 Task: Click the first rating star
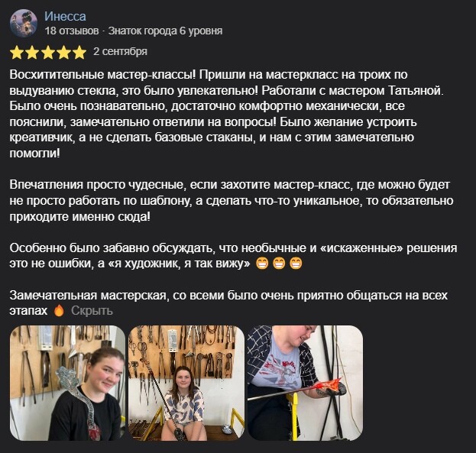(x=16, y=52)
